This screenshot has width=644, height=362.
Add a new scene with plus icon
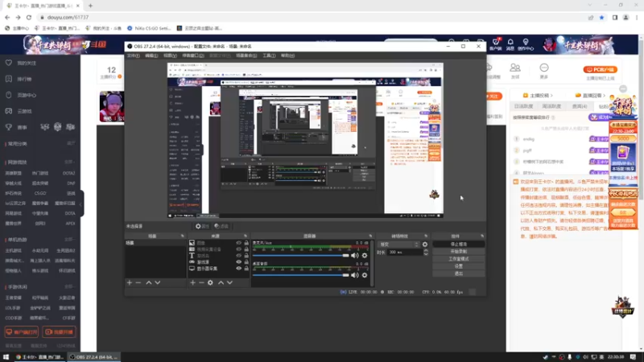pos(130,283)
